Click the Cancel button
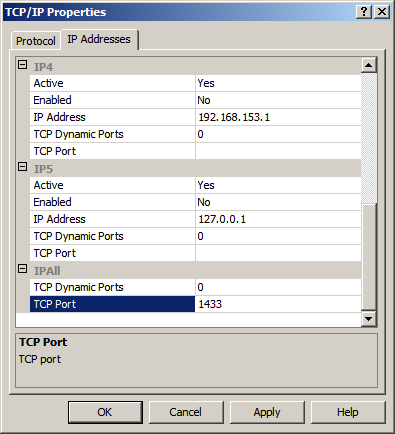Image resolution: width=395 pixels, height=434 pixels. [186, 412]
